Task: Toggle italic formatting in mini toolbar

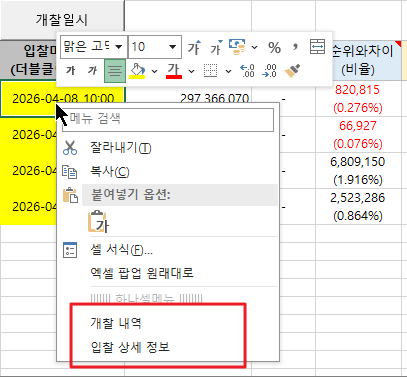Action: [92, 70]
